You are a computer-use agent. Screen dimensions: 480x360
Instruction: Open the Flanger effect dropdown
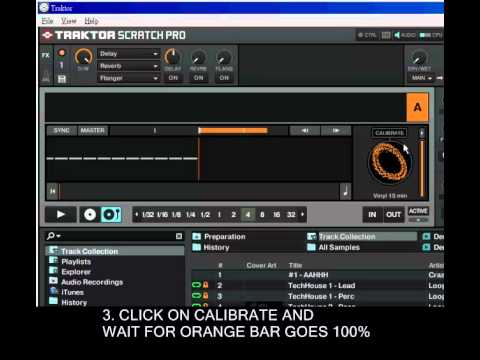pyautogui.click(x=129, y=78)
